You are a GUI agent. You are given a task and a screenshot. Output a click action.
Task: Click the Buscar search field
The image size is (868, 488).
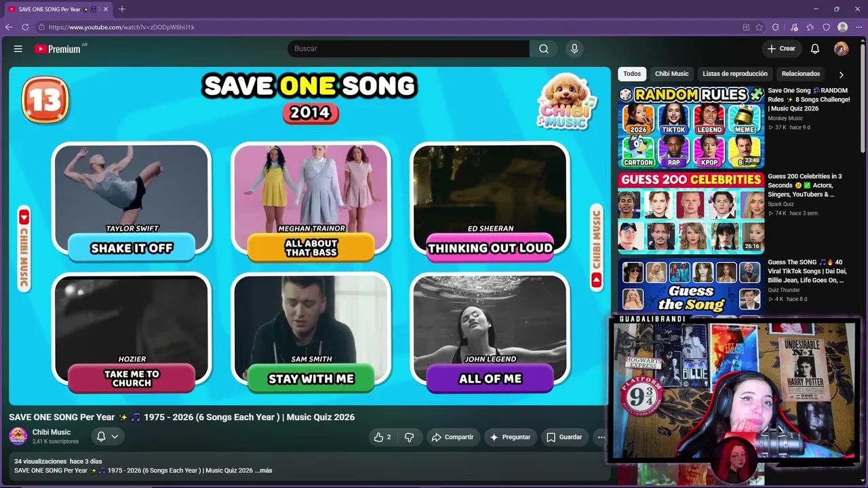409,49
